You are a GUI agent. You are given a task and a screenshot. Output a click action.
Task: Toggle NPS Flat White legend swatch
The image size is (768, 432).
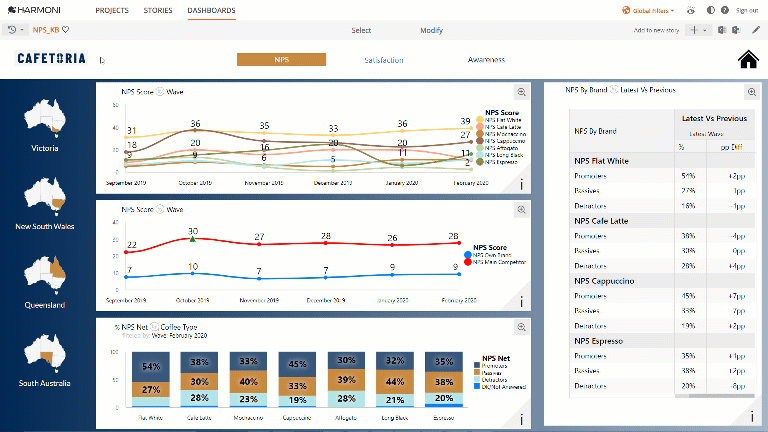click(x=480, y=120)
